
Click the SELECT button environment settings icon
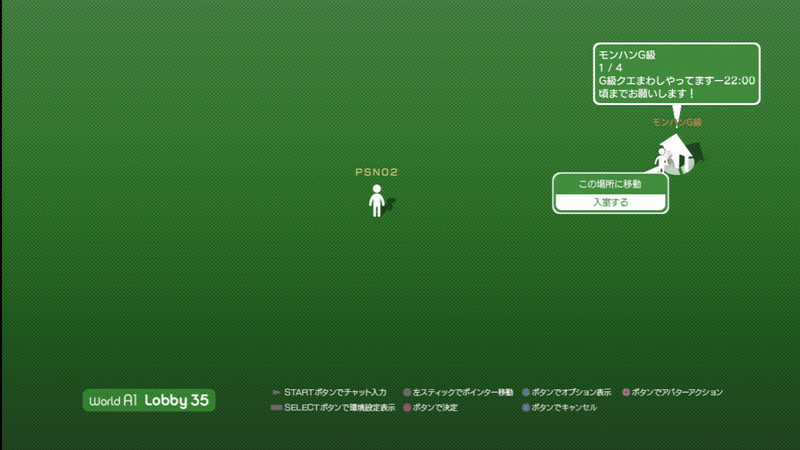tap(276, 408)
